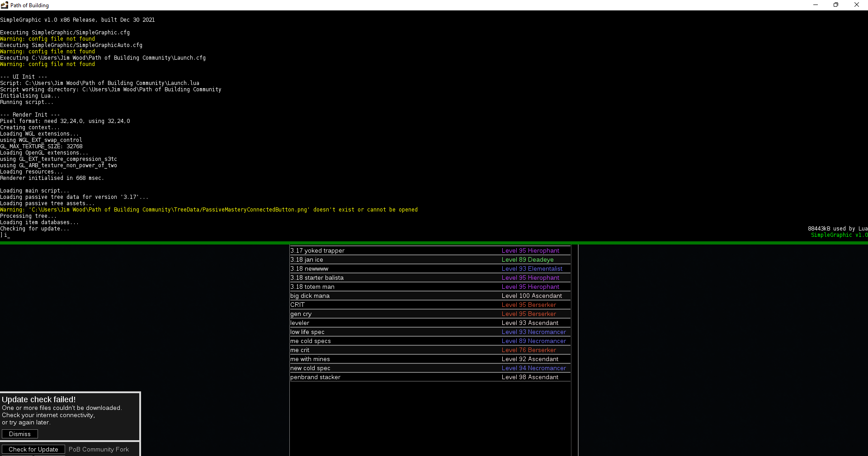Viewport: 868px width, 456px height.
Task: Click the PassiveMasteryConnectedButton.png warning line
Action: pos(209,210)
